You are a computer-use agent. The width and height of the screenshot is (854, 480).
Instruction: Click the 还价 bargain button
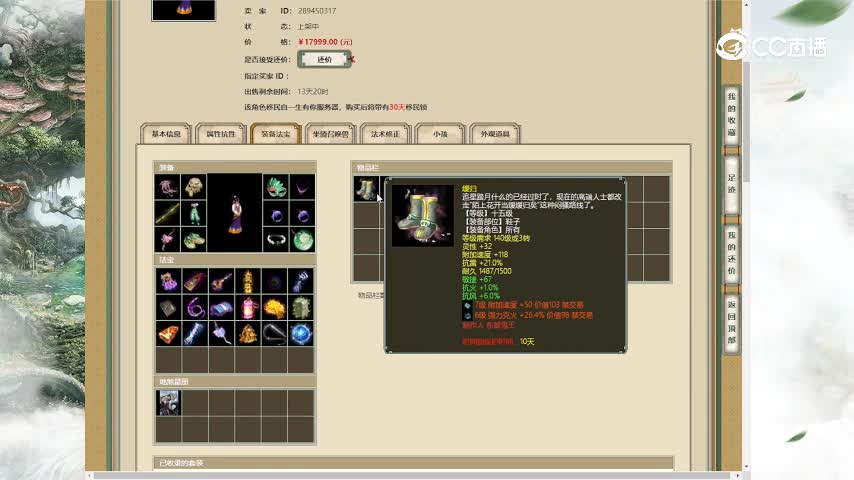click(x=324, y=59)
